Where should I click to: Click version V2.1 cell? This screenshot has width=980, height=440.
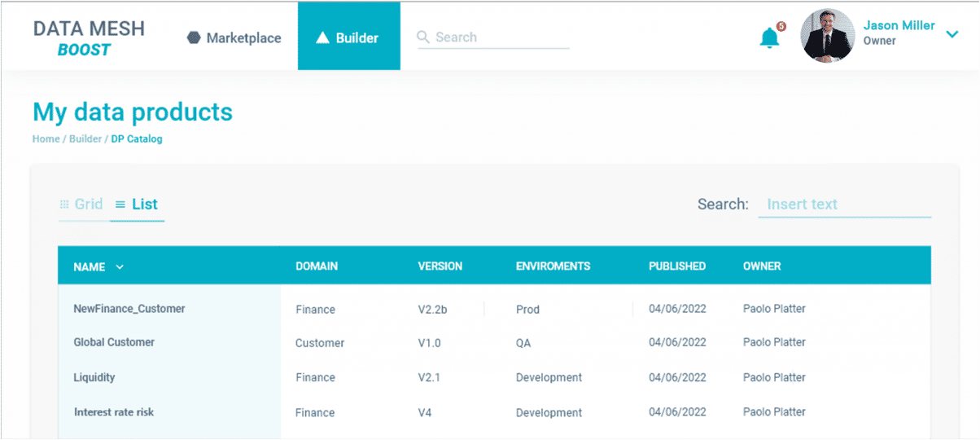[x=430, y=377]
